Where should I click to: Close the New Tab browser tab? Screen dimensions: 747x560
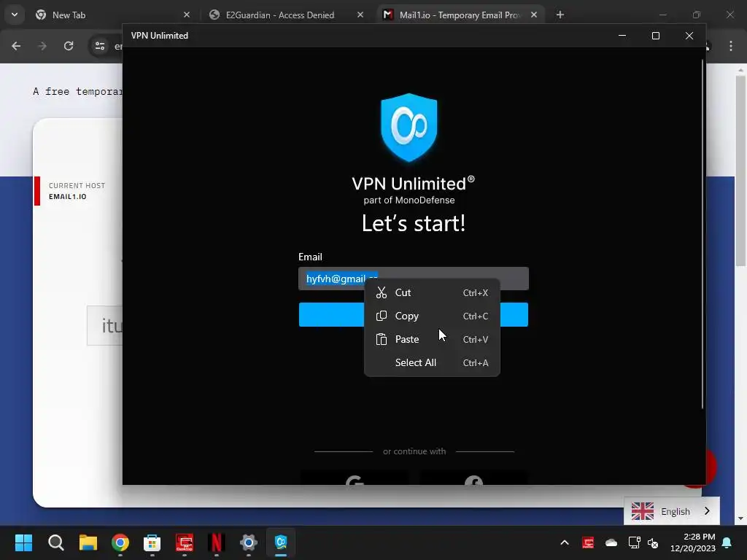pyautogui.click(x=187, y=15)
